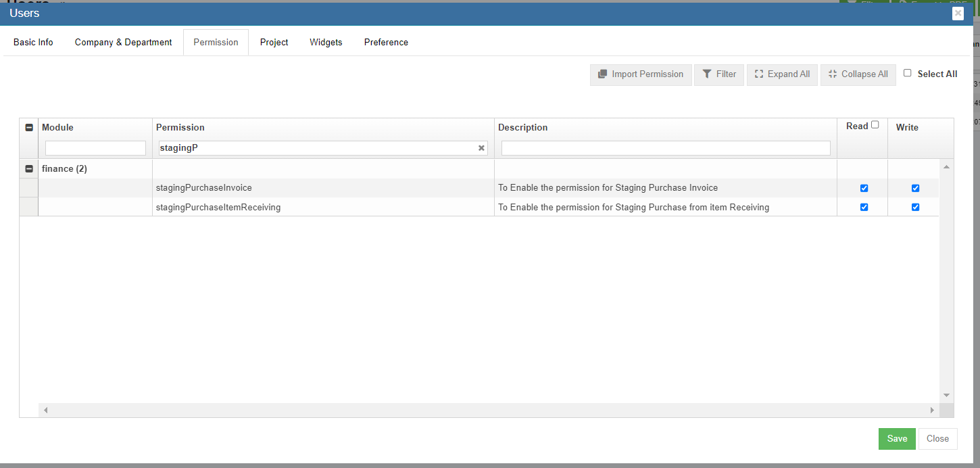Click the green Save button
Image resolution: width=980 pixels, height=468 pixels.
click(897, 438)
